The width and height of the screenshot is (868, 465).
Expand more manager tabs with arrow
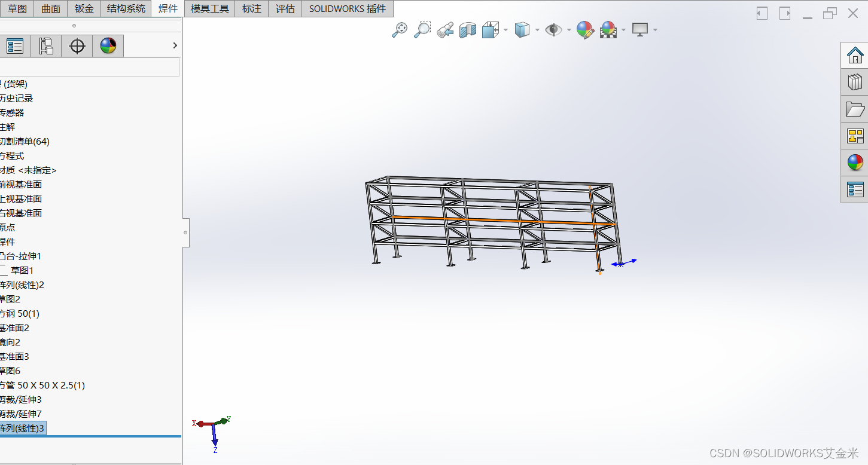(175, 45)
